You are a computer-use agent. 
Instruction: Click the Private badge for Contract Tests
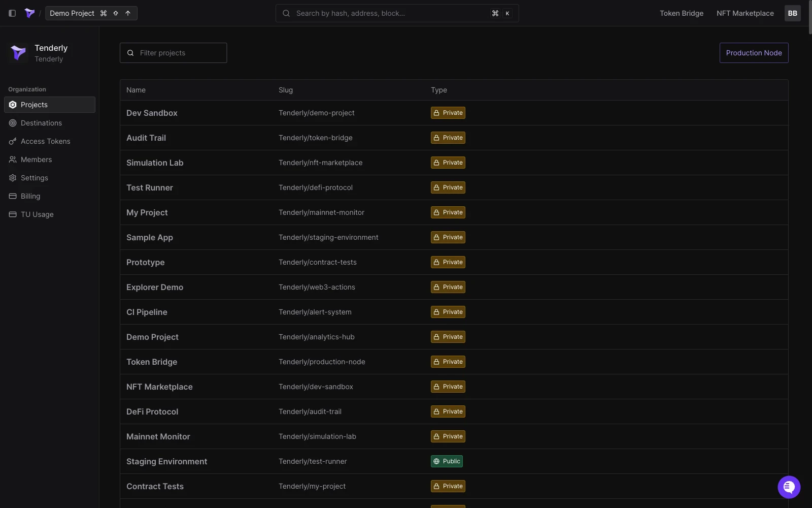tap(448, 486)
